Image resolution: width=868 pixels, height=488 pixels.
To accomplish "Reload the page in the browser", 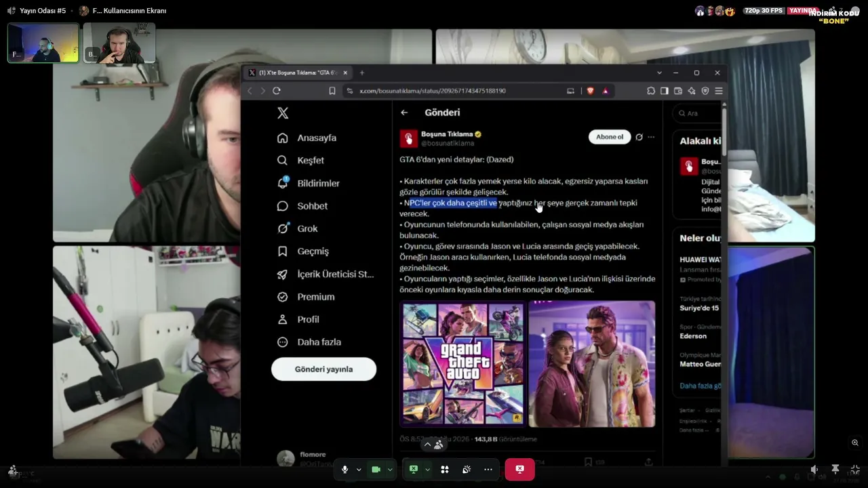I will (x=277, y=91).
